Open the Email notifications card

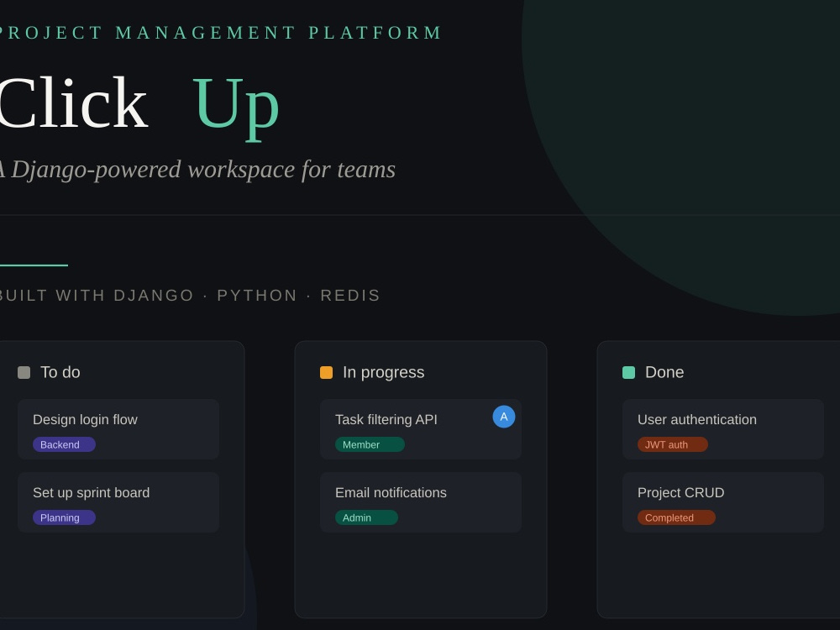pos(421,502)
